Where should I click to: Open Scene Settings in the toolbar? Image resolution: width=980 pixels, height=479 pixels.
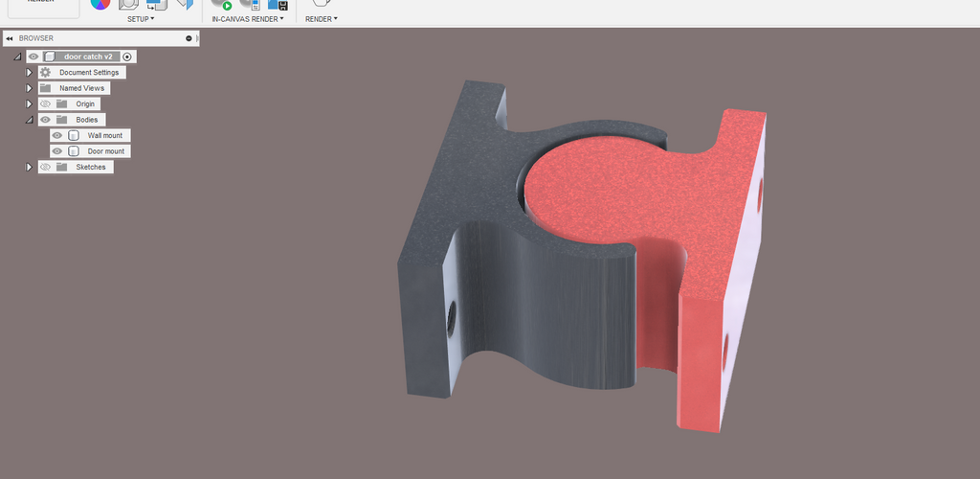tap(129, 5)
